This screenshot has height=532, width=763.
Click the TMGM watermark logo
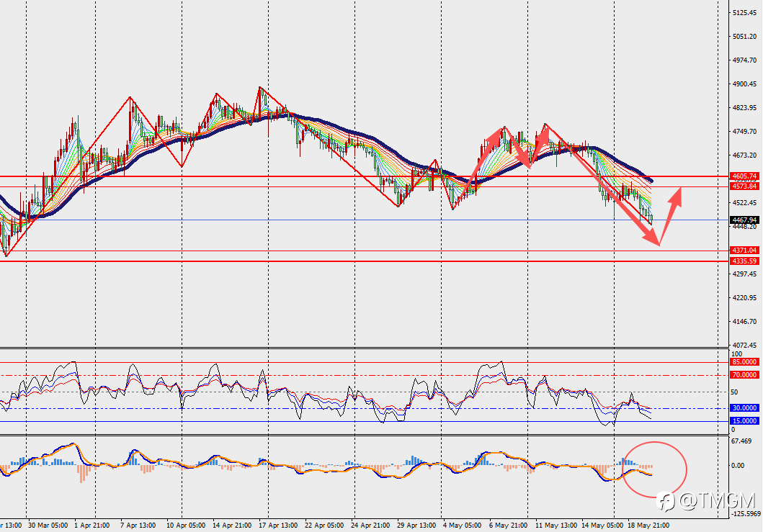pos(705,501)
